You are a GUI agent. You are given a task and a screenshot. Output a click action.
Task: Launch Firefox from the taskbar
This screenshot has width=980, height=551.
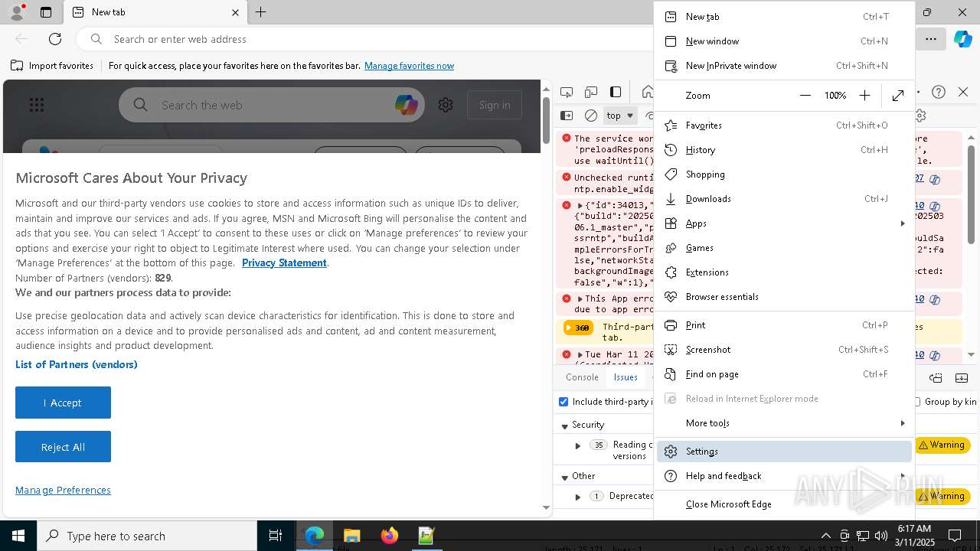[389, 536]
